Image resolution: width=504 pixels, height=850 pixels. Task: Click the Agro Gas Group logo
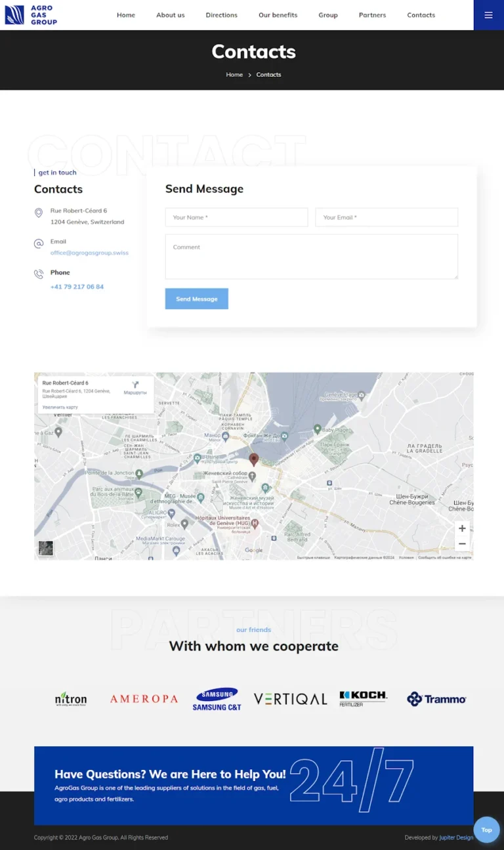(31, 14)
